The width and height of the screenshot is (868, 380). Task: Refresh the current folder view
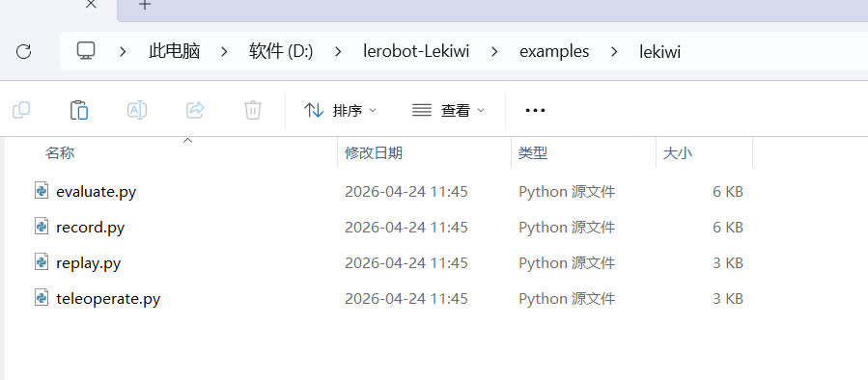point(23,52)
